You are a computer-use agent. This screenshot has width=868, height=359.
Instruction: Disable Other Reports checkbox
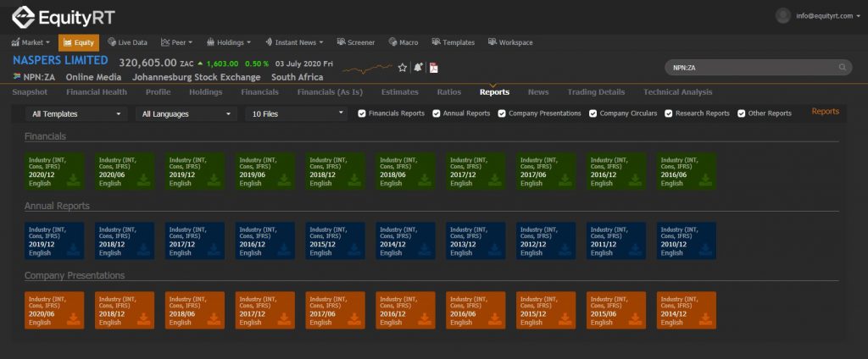741,113
